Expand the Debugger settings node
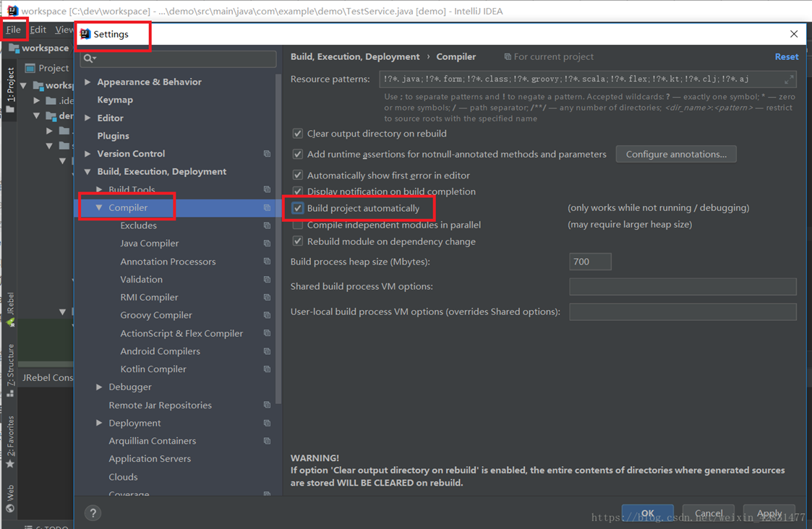Image resolution: width=812 pixels, height=529 pixels. click(x=99, y=387)
